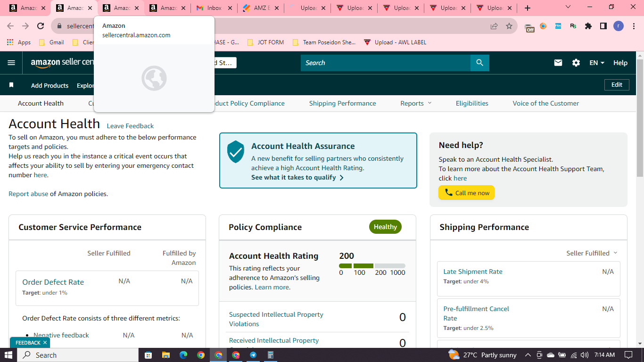Open Microsoft Edge from the taskbar

click(183, 355)
